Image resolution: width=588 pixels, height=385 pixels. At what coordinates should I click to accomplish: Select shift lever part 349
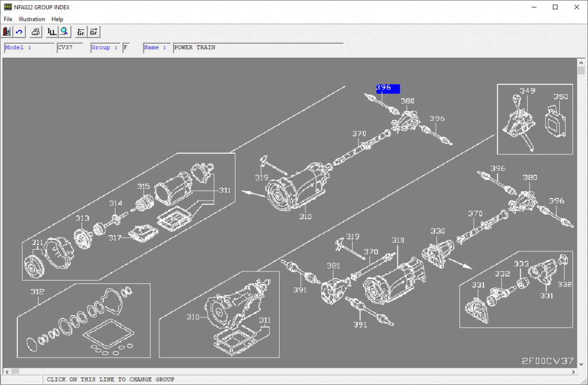point(528,90)
